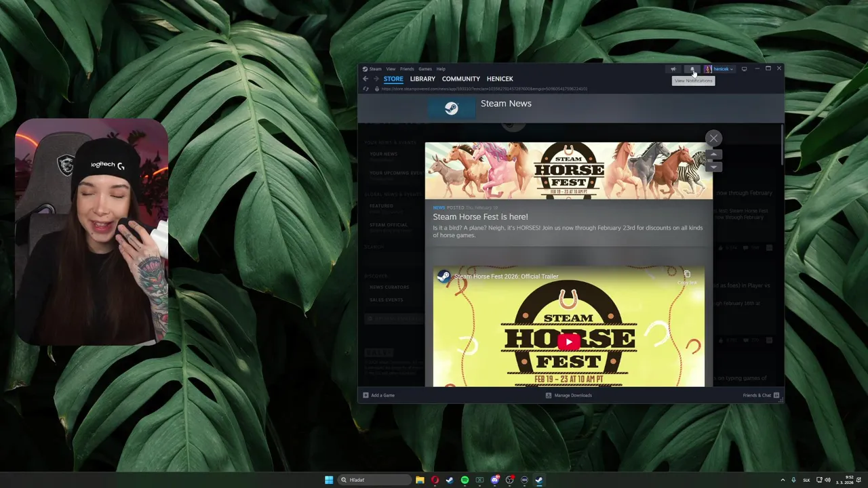868x488 pixels.
Task: Open File Explorer from taskbar
Action: pos(420,480)
